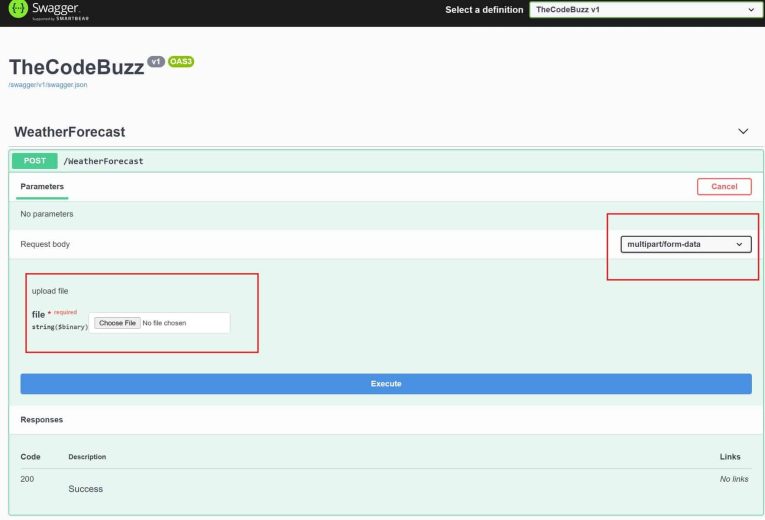Viewport: 765px width, 520px height.
Task: Click the Success response description
Action: tap(85, 489)
